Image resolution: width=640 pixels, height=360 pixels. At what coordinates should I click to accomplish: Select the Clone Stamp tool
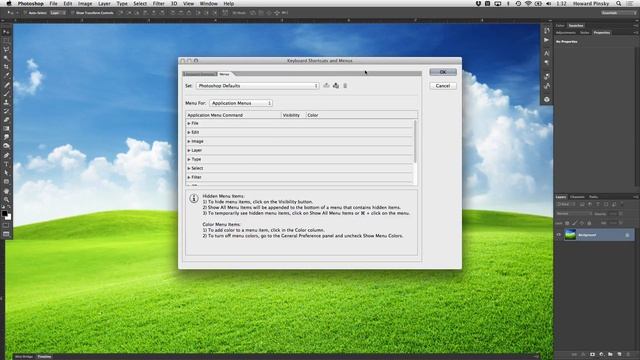(x=6, y=102)
